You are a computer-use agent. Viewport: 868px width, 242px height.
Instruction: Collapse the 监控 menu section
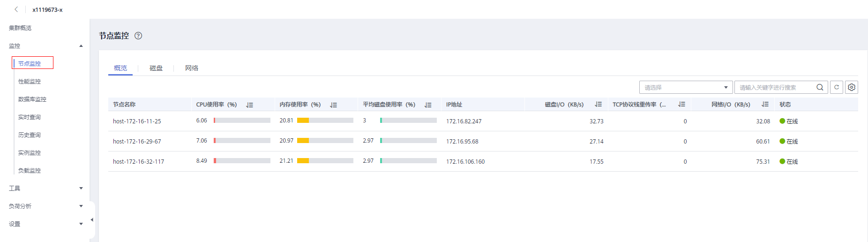click(x=81, y=46)
